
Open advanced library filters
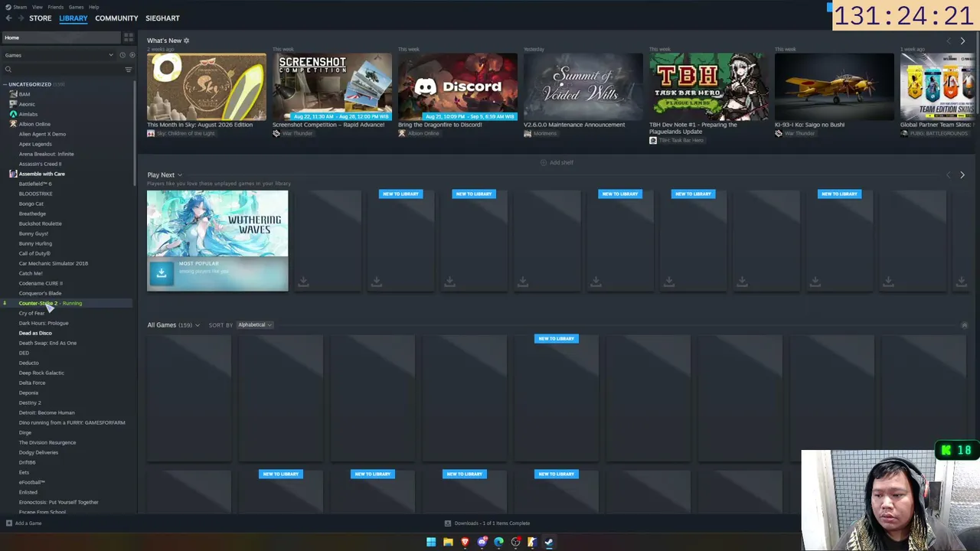(128, 70)
